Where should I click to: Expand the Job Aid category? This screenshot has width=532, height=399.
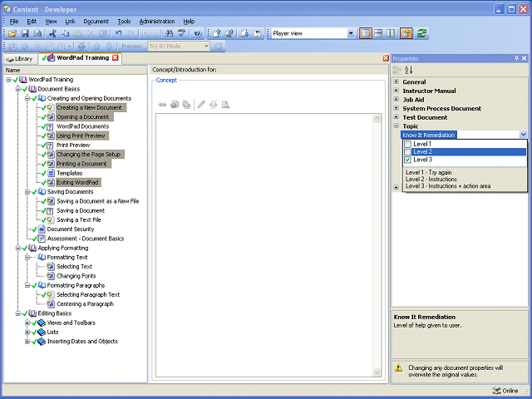click(x=396, y=99)
